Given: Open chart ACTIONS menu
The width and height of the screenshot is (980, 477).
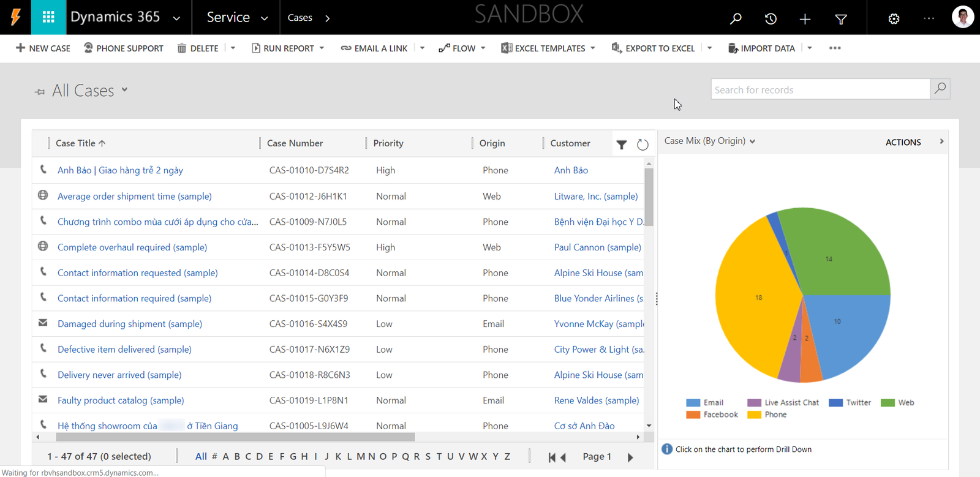Looking at the screenshot, I should [x=903, y=142].
